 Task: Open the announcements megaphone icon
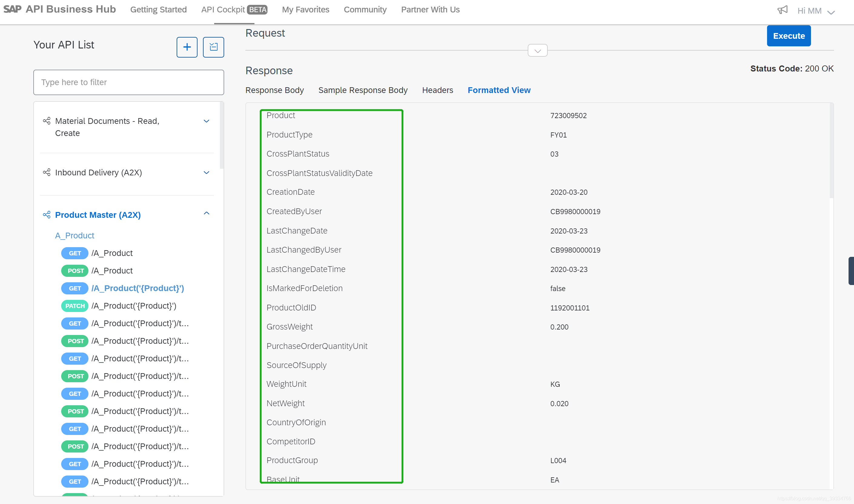click(782, 10)
